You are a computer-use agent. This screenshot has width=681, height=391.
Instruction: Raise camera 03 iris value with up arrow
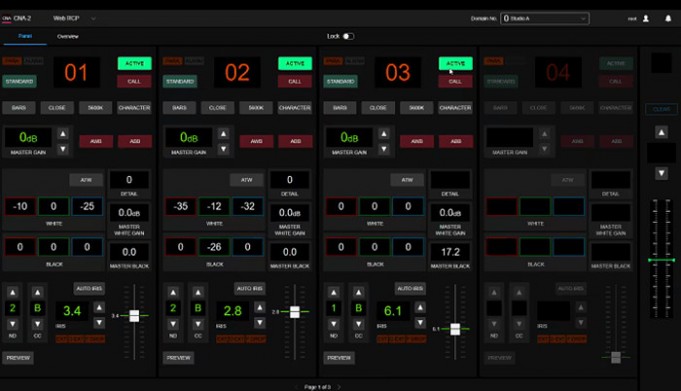coord(420,308)
